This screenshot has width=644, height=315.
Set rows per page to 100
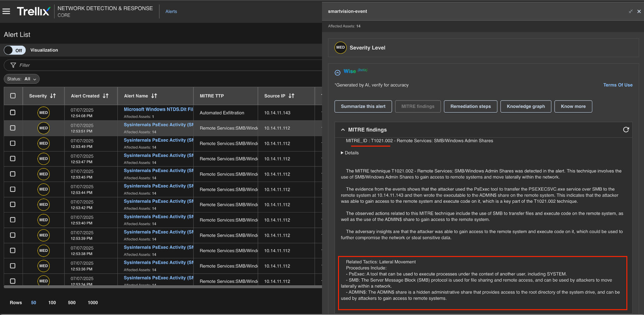point(52,303)
